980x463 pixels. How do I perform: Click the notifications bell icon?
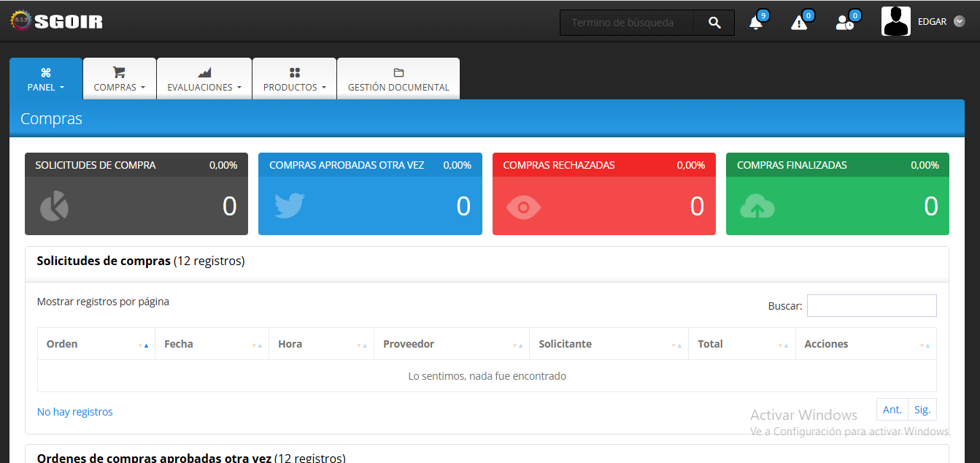(x=756, y=23)
